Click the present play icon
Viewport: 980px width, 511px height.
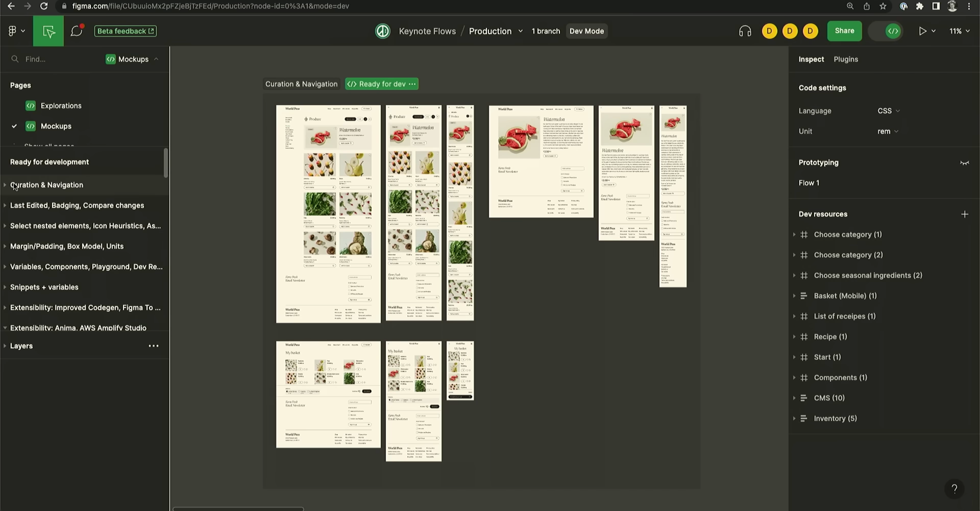[x=922, y=31]
